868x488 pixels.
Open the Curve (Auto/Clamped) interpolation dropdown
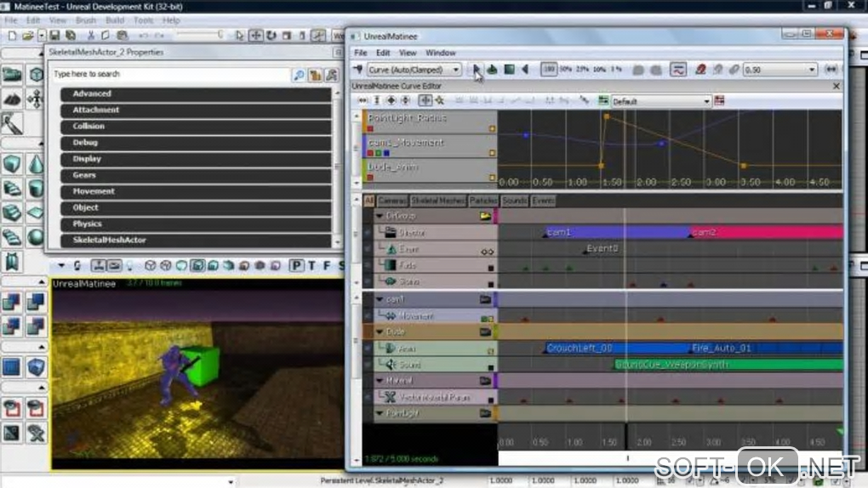pos(413,70)
